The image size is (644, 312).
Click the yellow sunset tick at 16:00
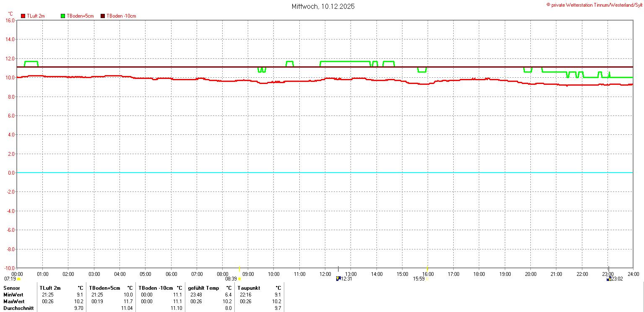pos(427,269)
